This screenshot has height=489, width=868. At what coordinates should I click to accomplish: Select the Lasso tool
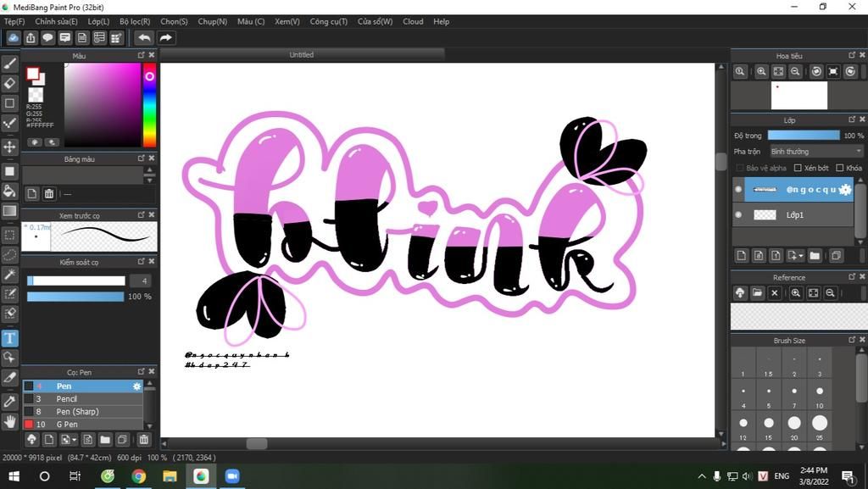point(9,255)
